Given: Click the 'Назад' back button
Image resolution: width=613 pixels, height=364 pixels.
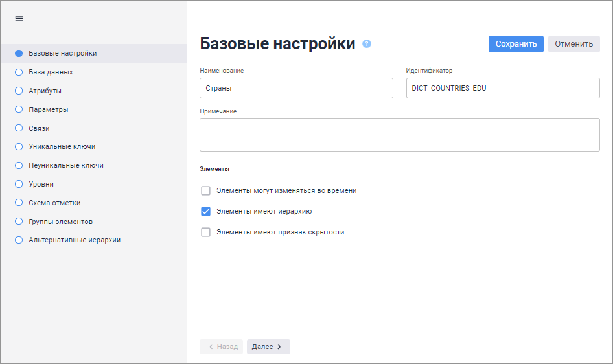Looking at the screenshot, I should [x=221, y=347].
